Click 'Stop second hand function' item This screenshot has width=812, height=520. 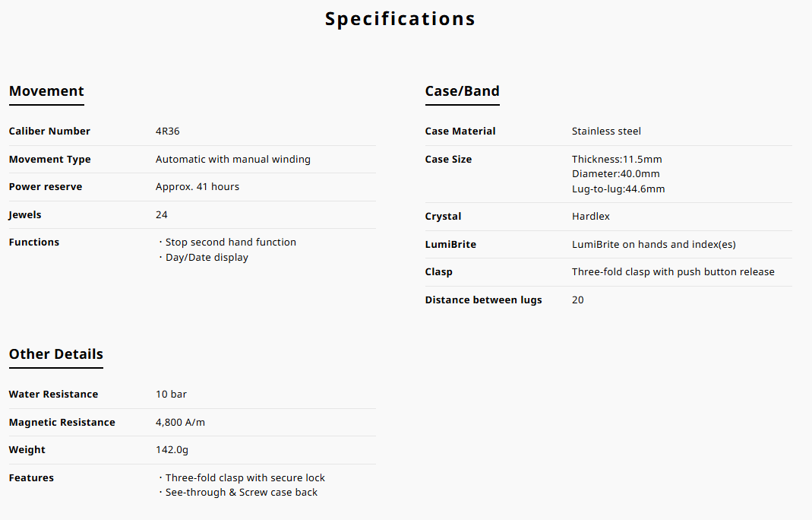pos(230,243)
